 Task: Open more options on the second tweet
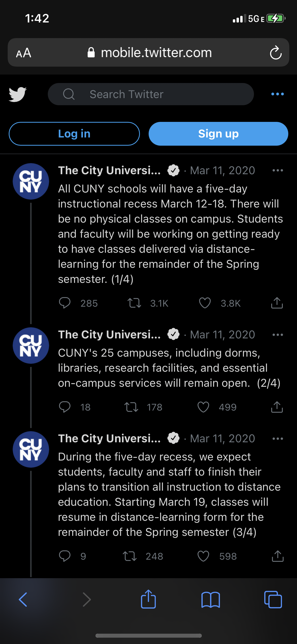point(277,335)
